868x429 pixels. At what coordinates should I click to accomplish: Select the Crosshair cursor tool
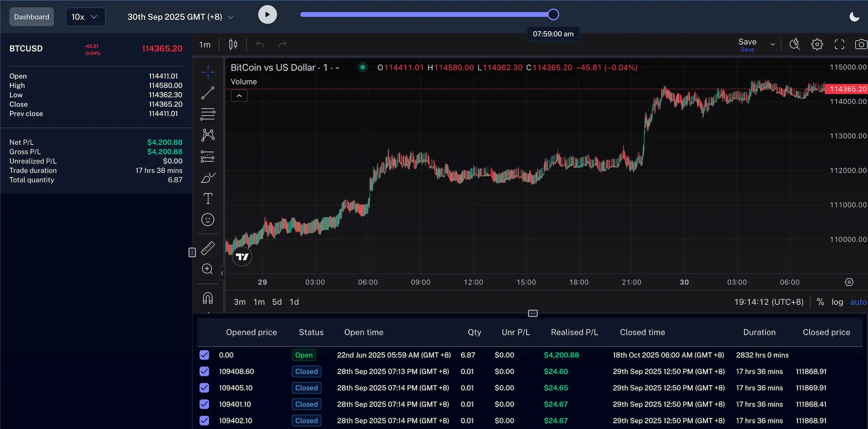pos(207,71)
